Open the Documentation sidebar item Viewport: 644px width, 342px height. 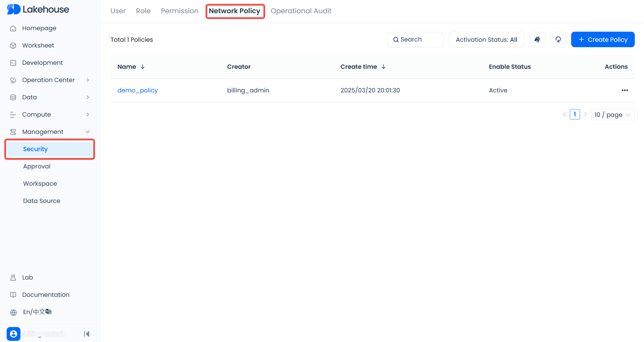(46, 294)
